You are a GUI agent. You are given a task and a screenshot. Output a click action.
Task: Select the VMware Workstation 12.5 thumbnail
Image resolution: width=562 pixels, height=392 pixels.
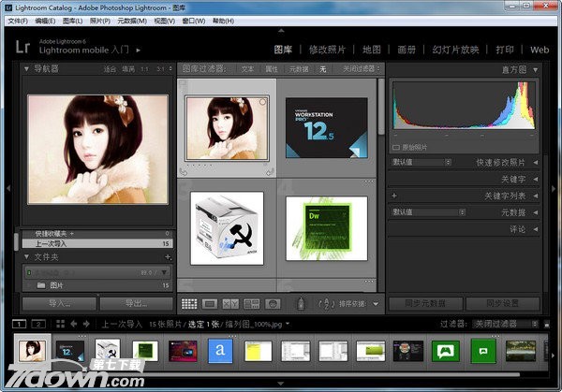click(326, 128)
